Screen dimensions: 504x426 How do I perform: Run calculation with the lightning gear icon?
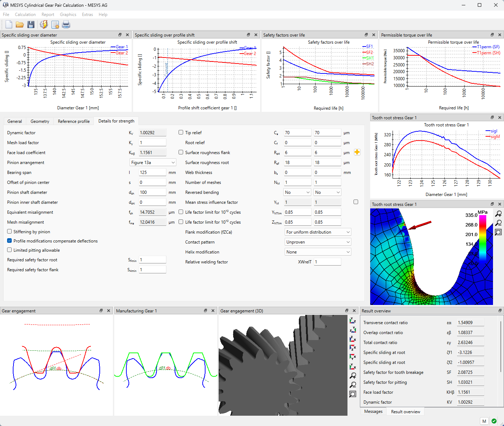pos(44,24)
